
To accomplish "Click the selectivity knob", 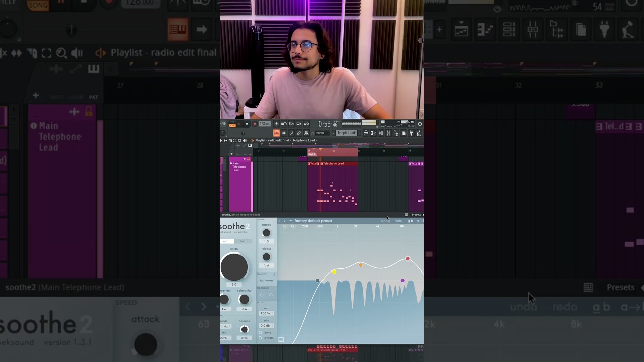I will 245,299.
